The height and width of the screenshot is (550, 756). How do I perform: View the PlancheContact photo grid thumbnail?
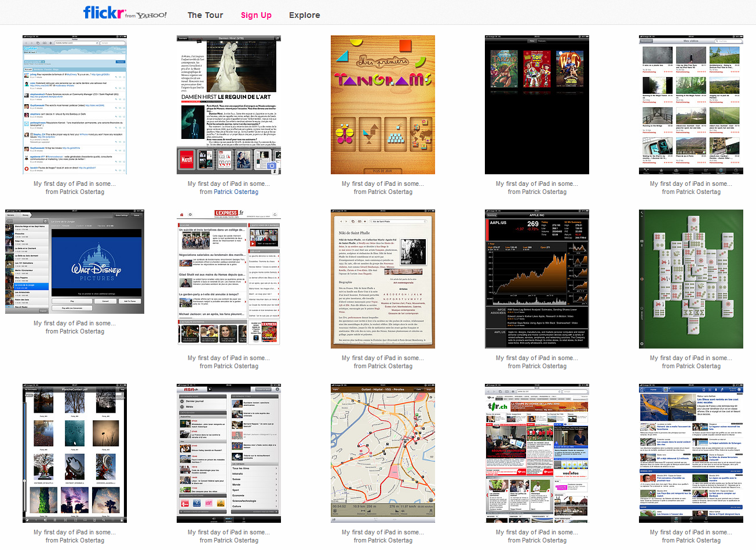(75, 453)
